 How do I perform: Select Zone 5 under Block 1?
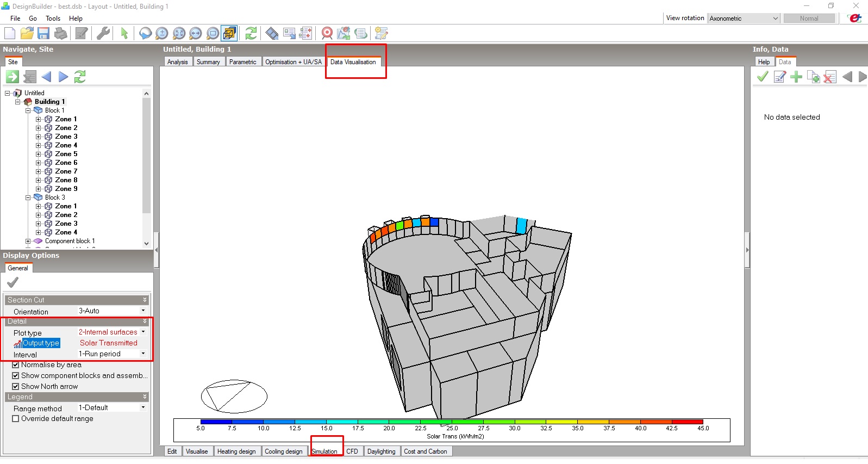tap(66, 154)
